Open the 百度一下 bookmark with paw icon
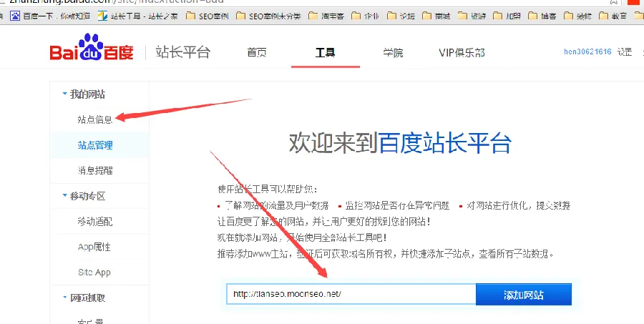 50,16
